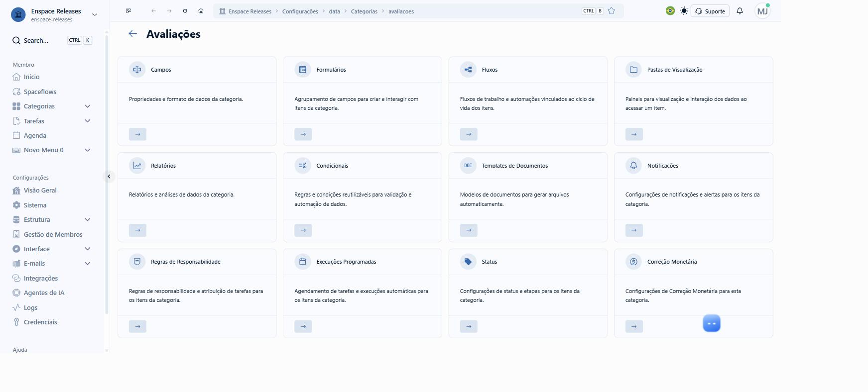
Task: Click the Categorias breadcrumb link
Action: (364, 11)
